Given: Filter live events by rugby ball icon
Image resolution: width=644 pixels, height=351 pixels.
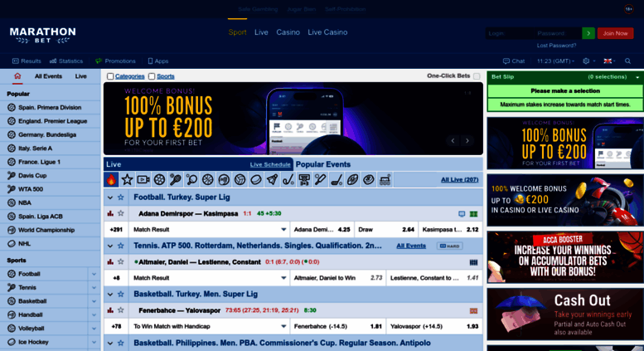Looking at the screenshot, I should [x=352, y=179].
